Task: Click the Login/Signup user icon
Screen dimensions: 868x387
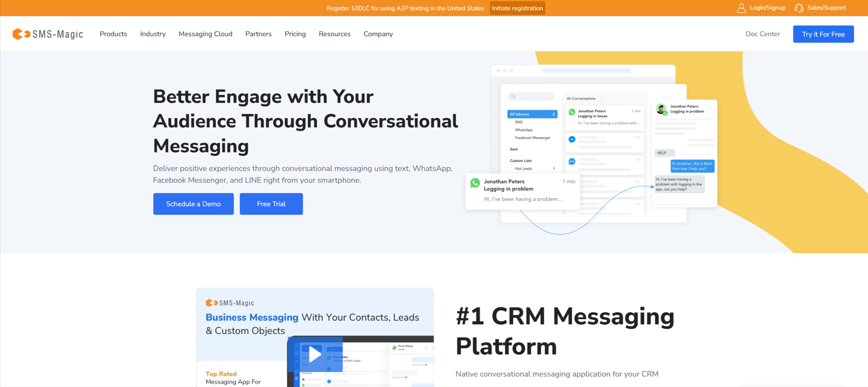Action: pyautogui.click(x=741, y=8)
